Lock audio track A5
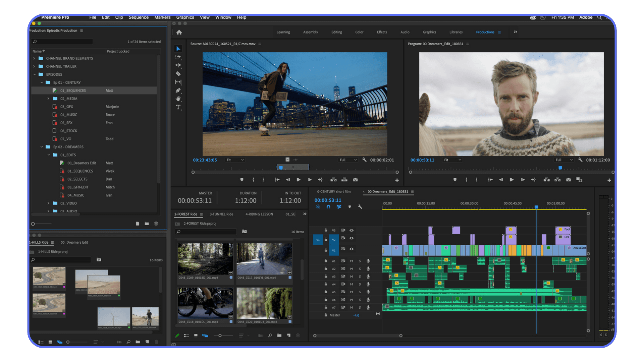The height and width of the screenshot is (362, 644). (325, 292)
